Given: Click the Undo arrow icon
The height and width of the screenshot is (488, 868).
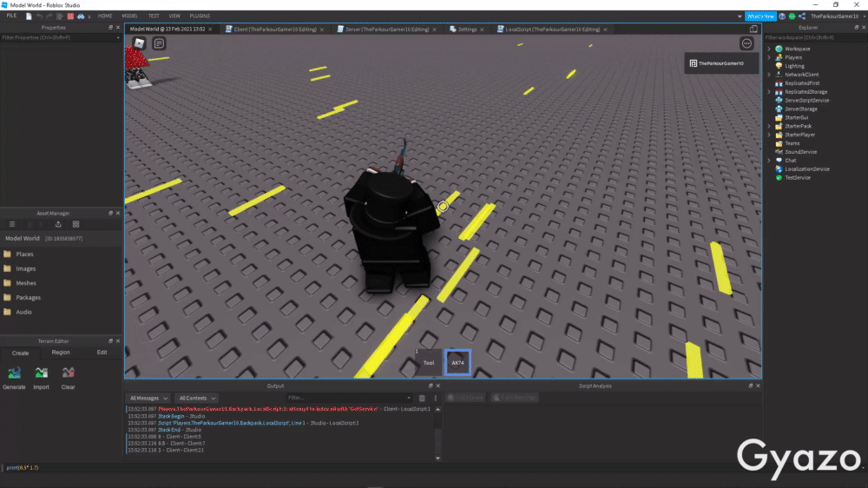Looking at the screenshot, I should click(39, 16).
